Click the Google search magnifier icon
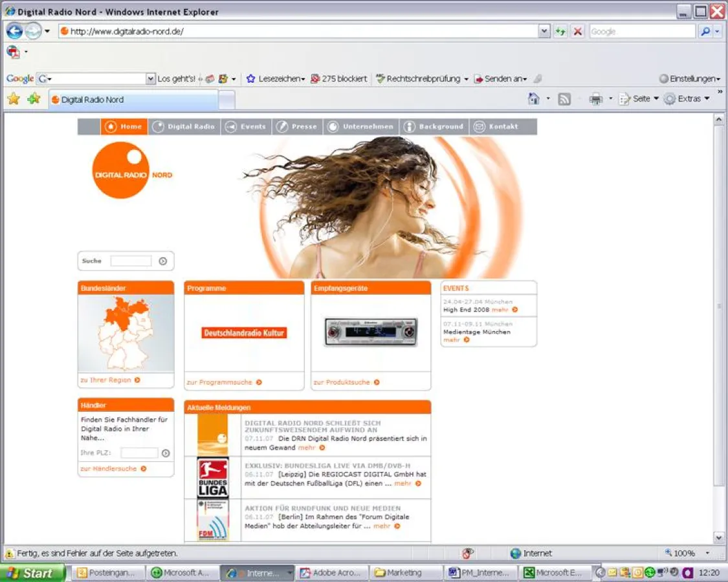Image resolution: width=728 pixels, height=582 pixels. coord(705,31)
